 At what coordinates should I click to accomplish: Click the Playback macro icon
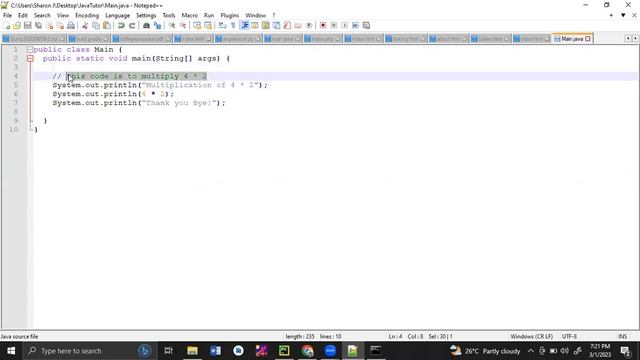point(344,25)
